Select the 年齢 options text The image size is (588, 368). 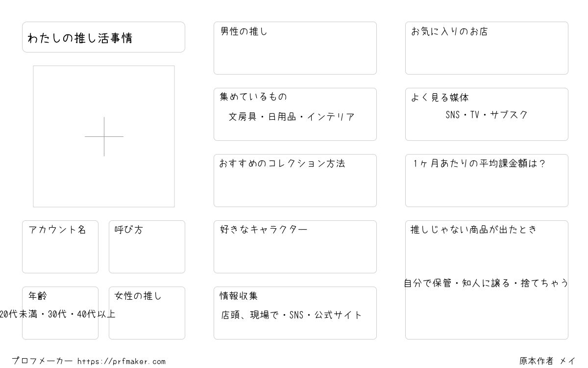click(x=57, y=314)
